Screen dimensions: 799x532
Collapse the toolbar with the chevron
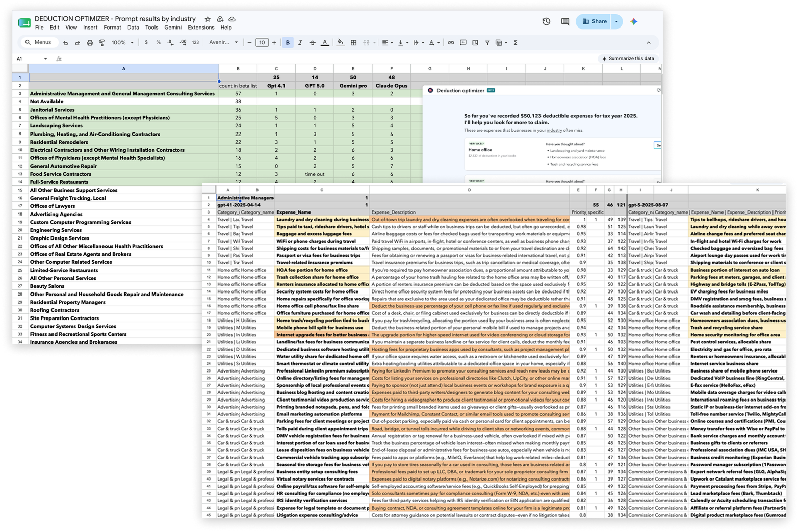pyautogui.click(x=648, y=43)
